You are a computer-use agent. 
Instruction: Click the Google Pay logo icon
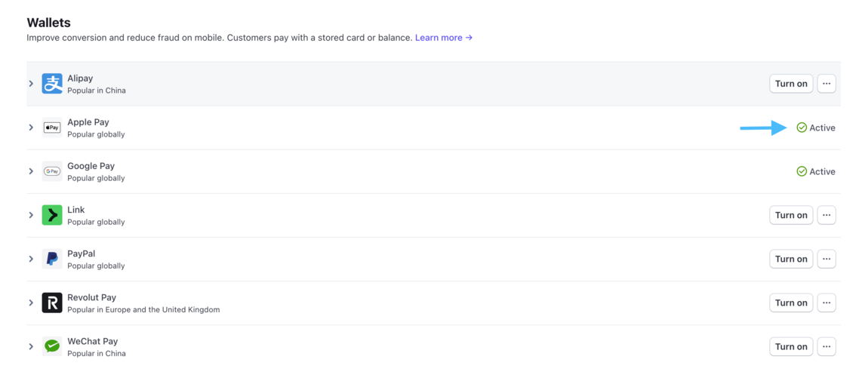point(52,171)
